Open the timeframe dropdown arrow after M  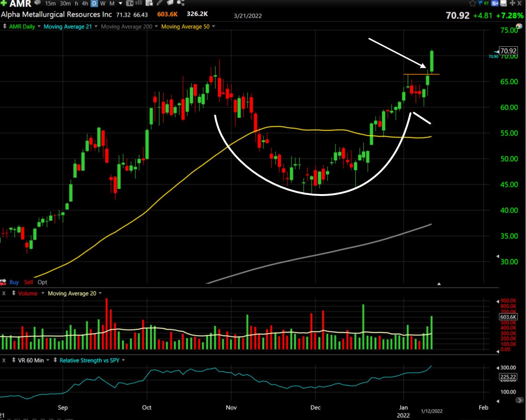(121, 3)
